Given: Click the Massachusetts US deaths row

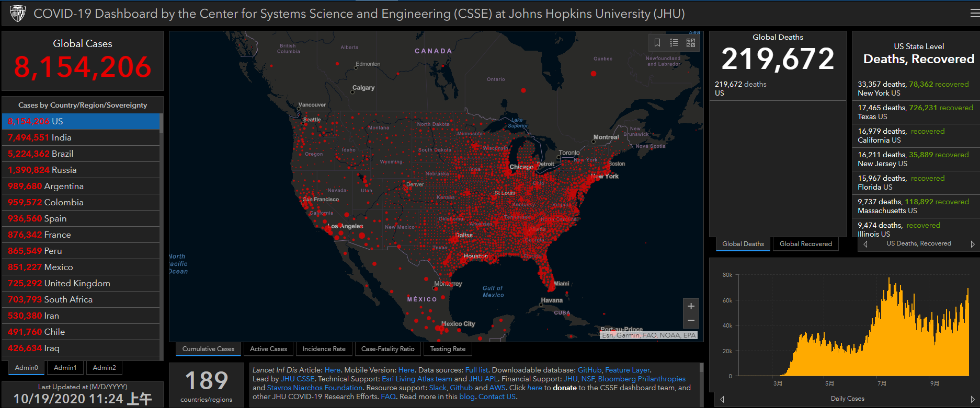Looking at the screenshot, I should pos(915,206).
